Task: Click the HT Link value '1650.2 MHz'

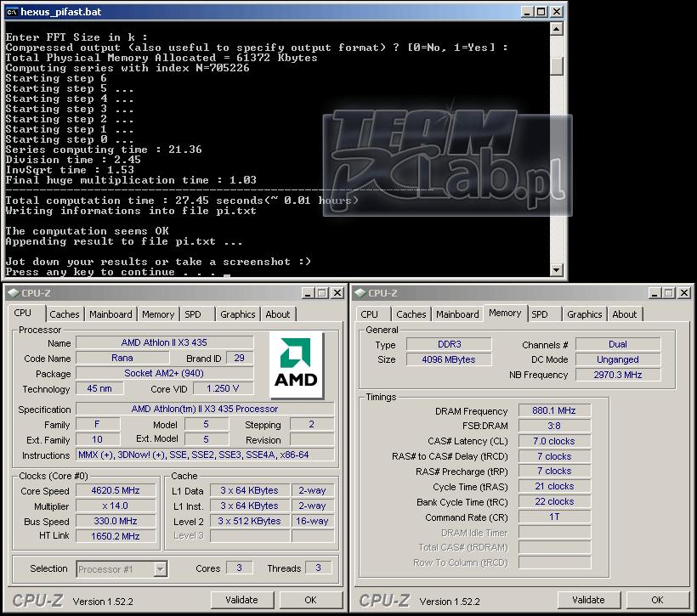Action: [116, 536]
